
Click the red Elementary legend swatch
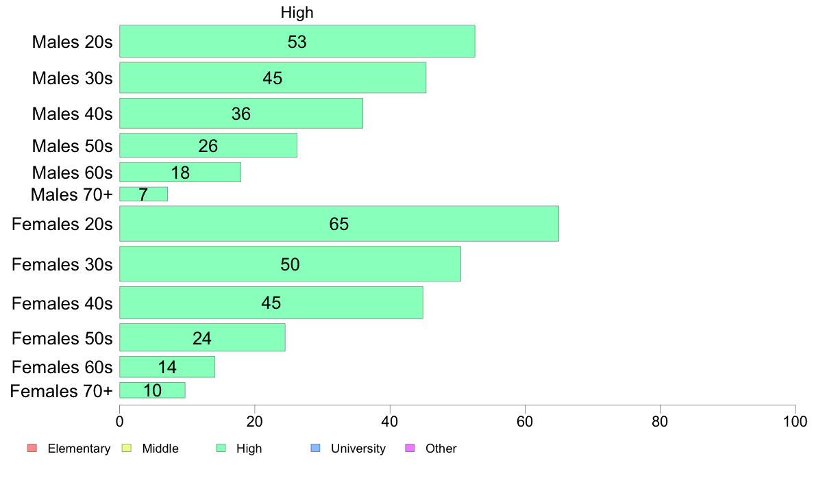[32, 448]
